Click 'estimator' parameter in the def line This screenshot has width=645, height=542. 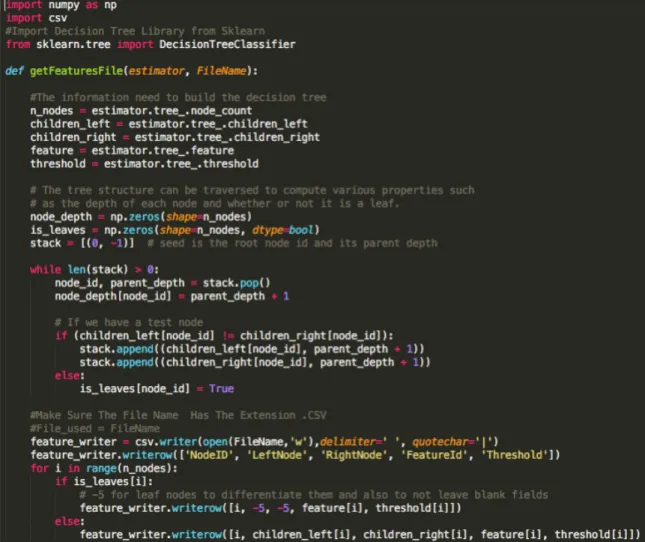click(x=156, y=71)
